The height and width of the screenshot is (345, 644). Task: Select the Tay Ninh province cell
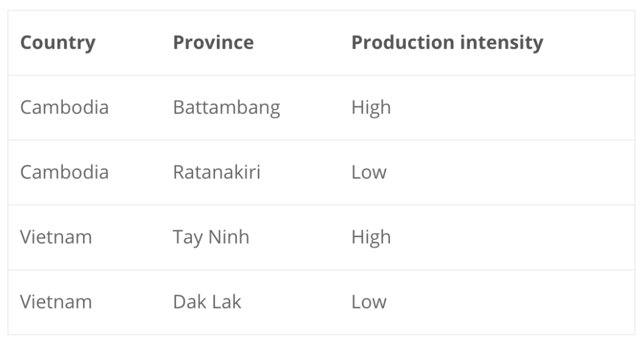point(211,238)
